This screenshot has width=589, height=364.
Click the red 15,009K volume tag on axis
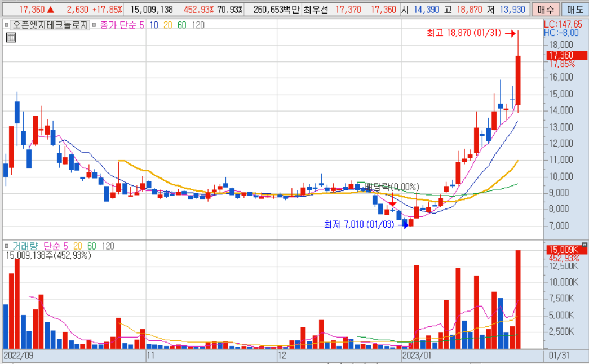point(566,250)
